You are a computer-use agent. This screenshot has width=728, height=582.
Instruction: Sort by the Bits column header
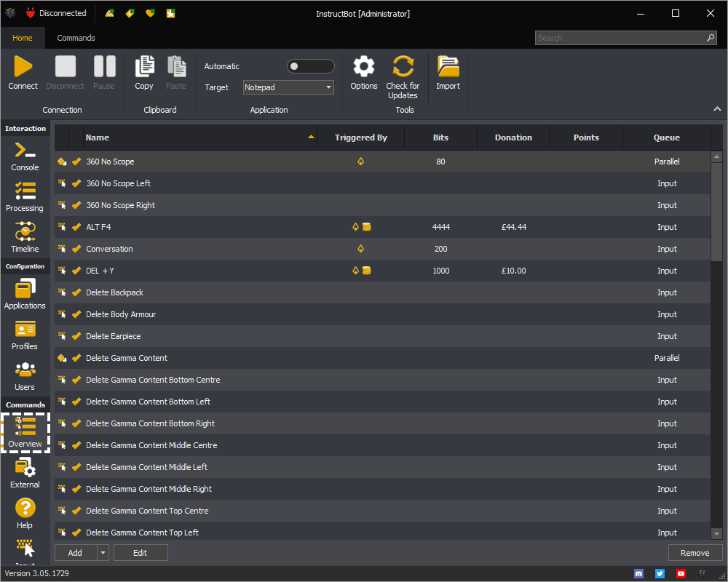(x=440, y=137)
